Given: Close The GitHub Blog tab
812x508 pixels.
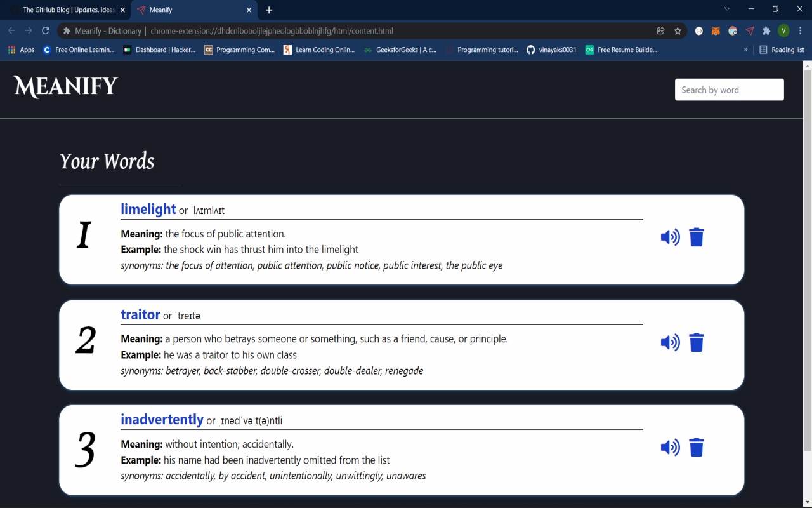Looking at the screenshot, I should 122,10.
